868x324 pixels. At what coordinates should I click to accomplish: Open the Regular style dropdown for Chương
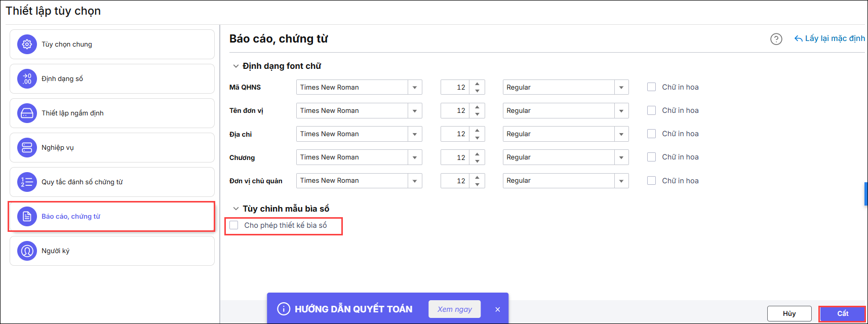click(621, 157)
